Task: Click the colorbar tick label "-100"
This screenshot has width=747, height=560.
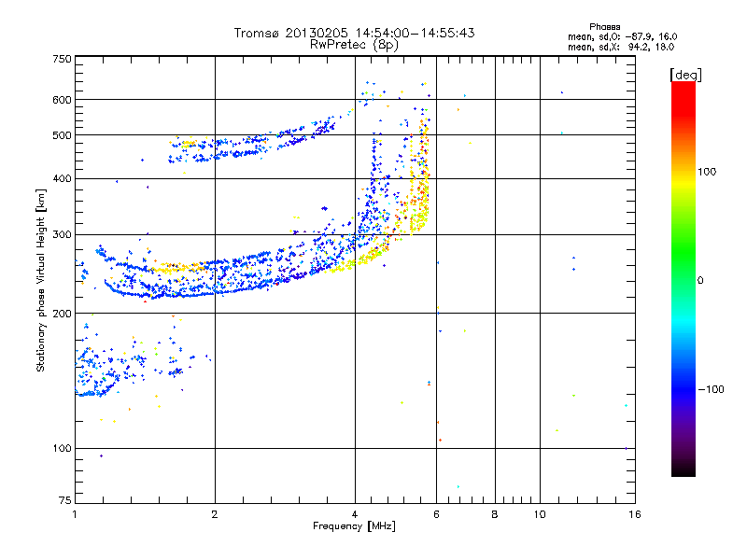Action: point(711,389)
